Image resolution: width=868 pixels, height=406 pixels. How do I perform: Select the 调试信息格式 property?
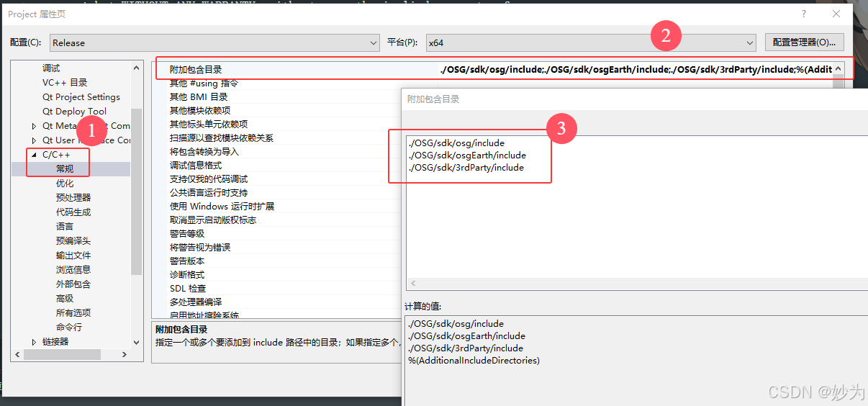tap(196, 165)
